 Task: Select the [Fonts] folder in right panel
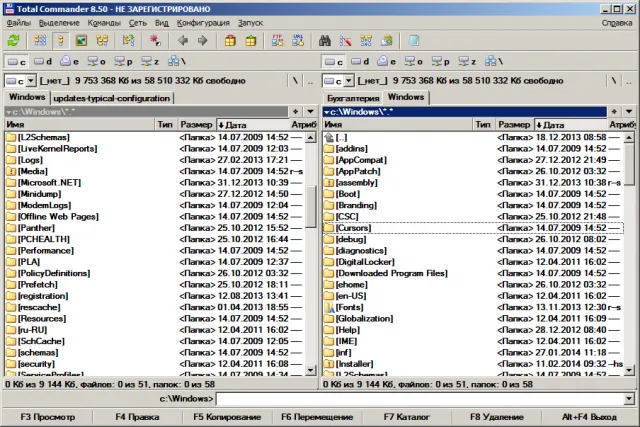[473, 307]
